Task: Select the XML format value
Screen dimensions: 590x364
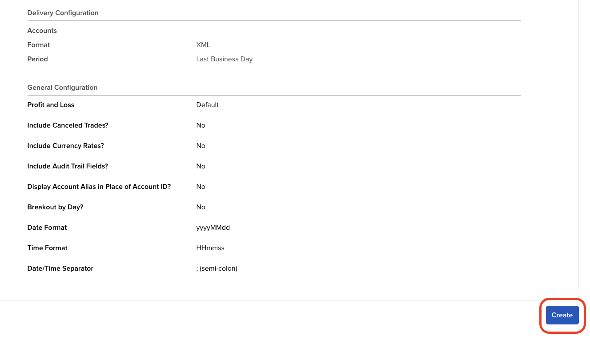Action: tap(203, 44)
